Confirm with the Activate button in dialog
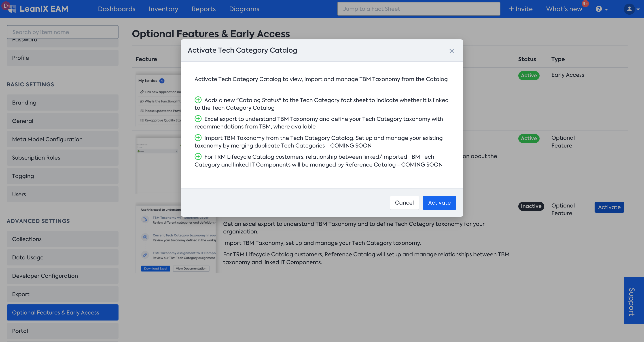 (x=439, y=203)
